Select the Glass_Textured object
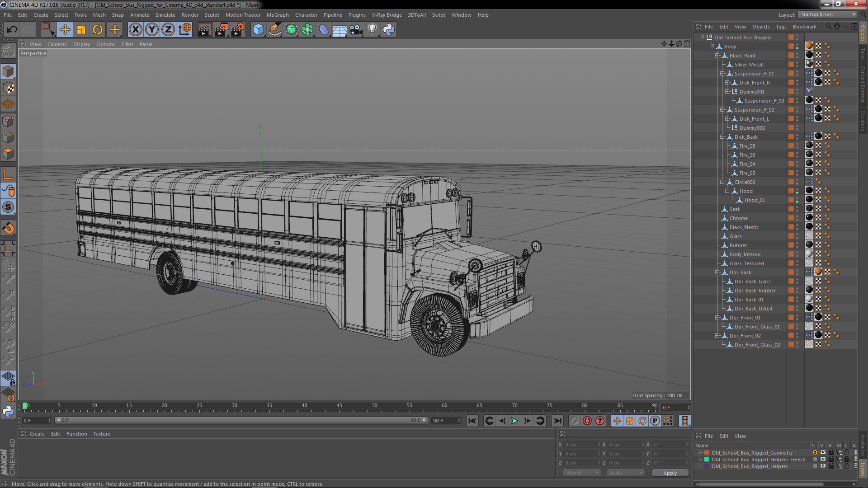 (x=746, y=263)
